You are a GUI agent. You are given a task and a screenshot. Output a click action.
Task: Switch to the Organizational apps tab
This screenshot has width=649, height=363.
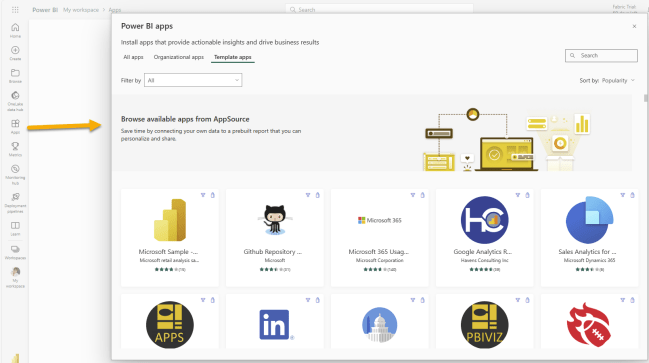(x=179, y=57)
